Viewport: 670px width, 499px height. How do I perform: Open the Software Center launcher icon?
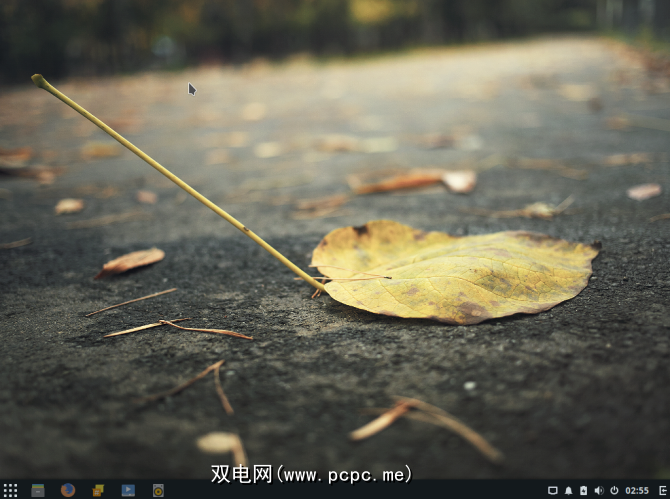point(98,490)
